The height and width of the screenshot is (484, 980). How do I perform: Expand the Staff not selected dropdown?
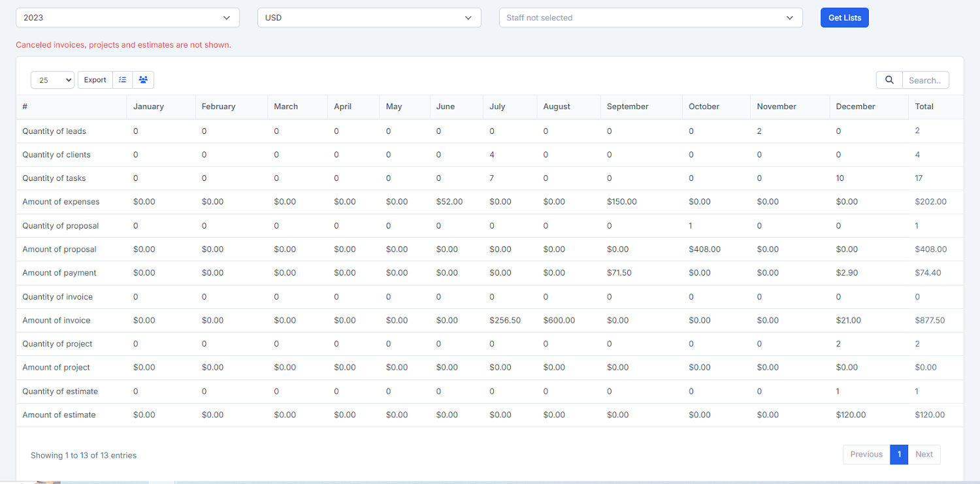click(x=651, y=18)
